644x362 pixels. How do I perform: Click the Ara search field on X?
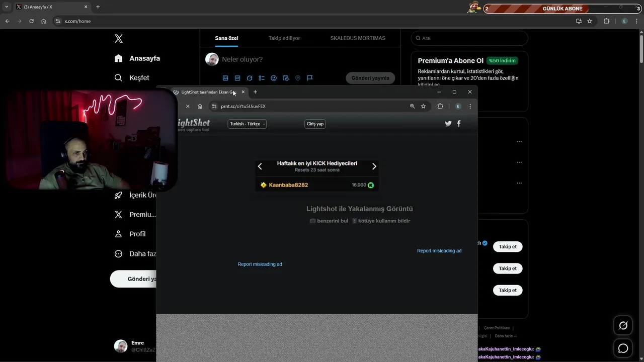pos(469,38)
